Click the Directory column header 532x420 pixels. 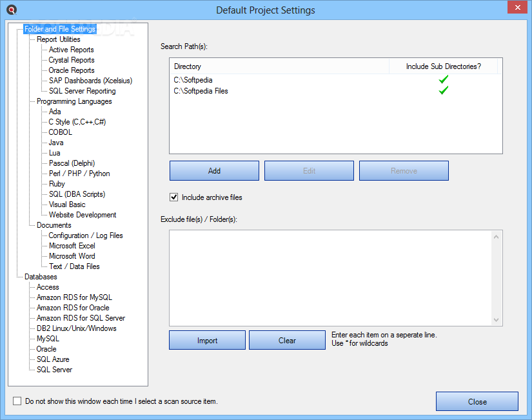pyautogui.click(x=279, y=66)
